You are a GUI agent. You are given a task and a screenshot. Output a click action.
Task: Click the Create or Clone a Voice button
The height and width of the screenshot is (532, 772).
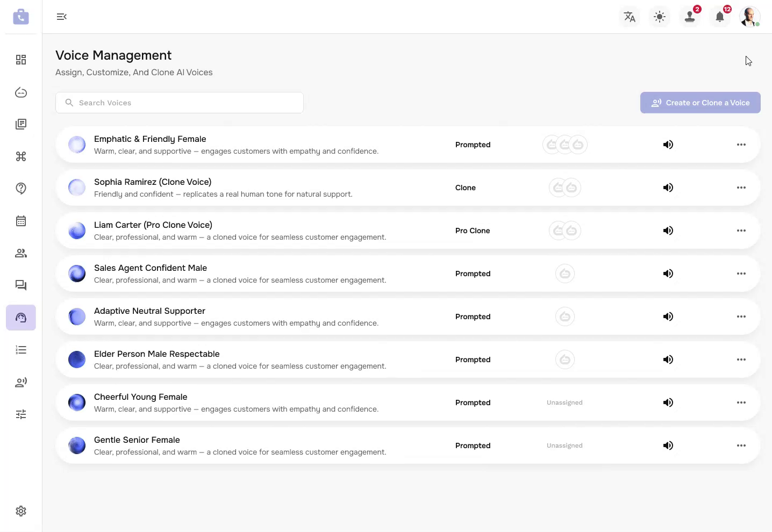pos(700,103)
